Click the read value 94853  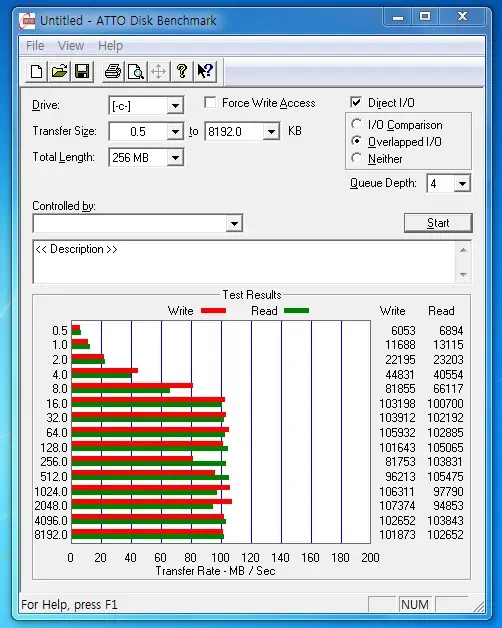448,505
